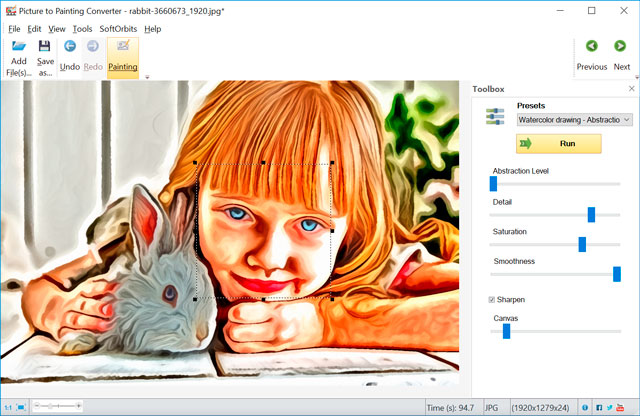Click the Add File(s) folder icon
The height and width of the screenshot is (416, 640).
pyautogui.click(x=18, y=47)
